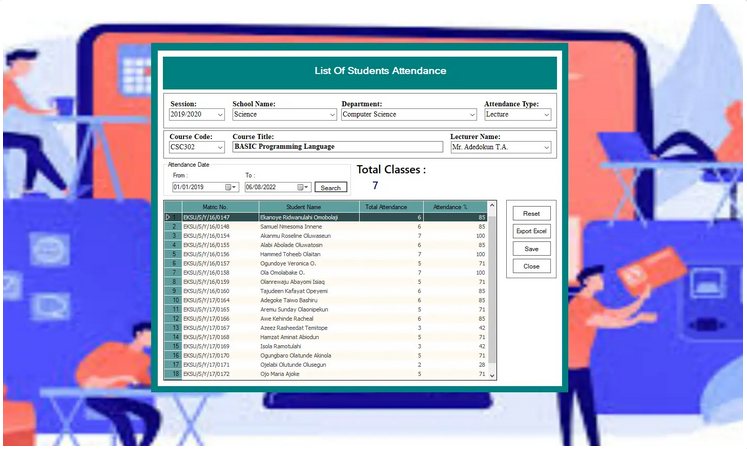Image resolution: width=747 pixels, height=449 pixels.
Task: Click the Close button
Action: [x=531, y=266]
